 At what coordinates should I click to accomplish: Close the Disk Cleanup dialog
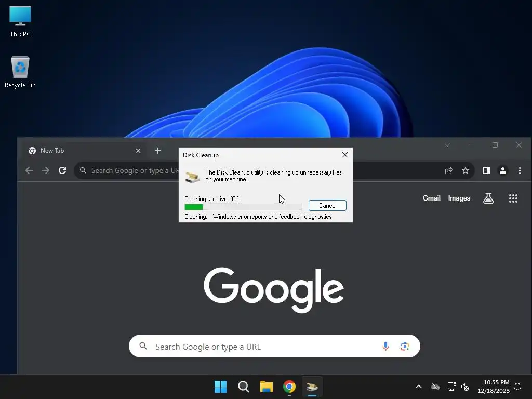pos(345,155)
